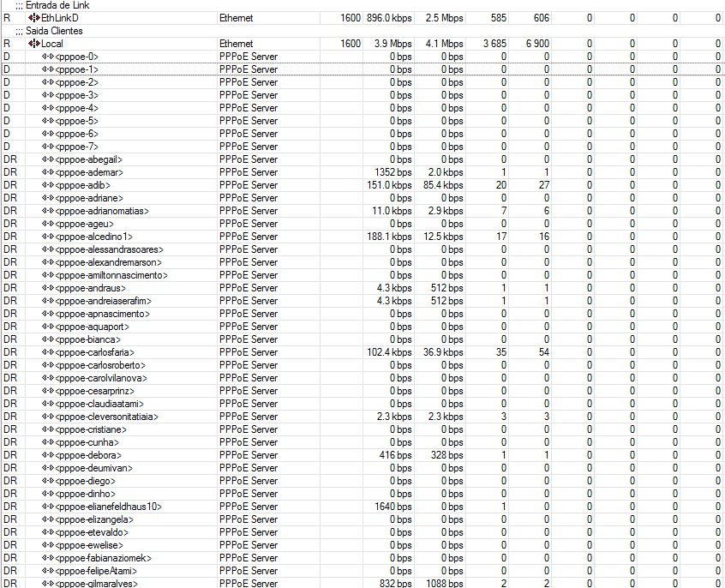The width and height of the screenshot is (725, 588).
Task: Click the 151.0 kbps rate for pppoe-adib
Action: tap(389, 185)
